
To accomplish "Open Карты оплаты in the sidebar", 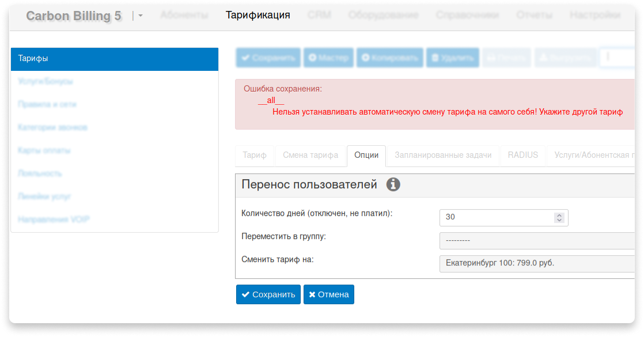I will (44, 150).
